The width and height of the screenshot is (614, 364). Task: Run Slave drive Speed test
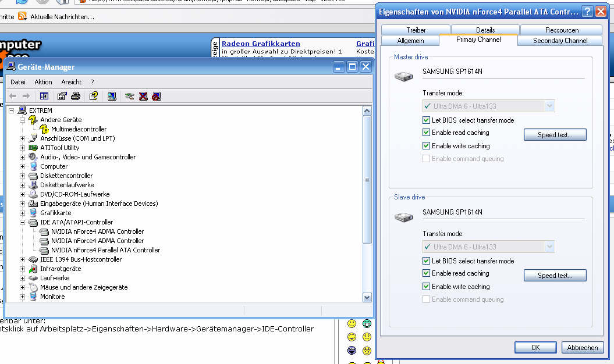coord(555,275)
